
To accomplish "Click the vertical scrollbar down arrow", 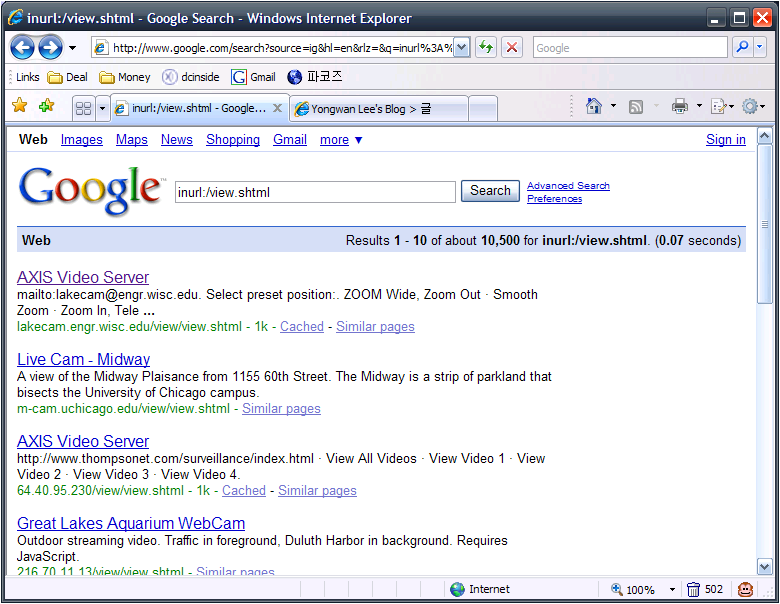I will pos(765,566).
